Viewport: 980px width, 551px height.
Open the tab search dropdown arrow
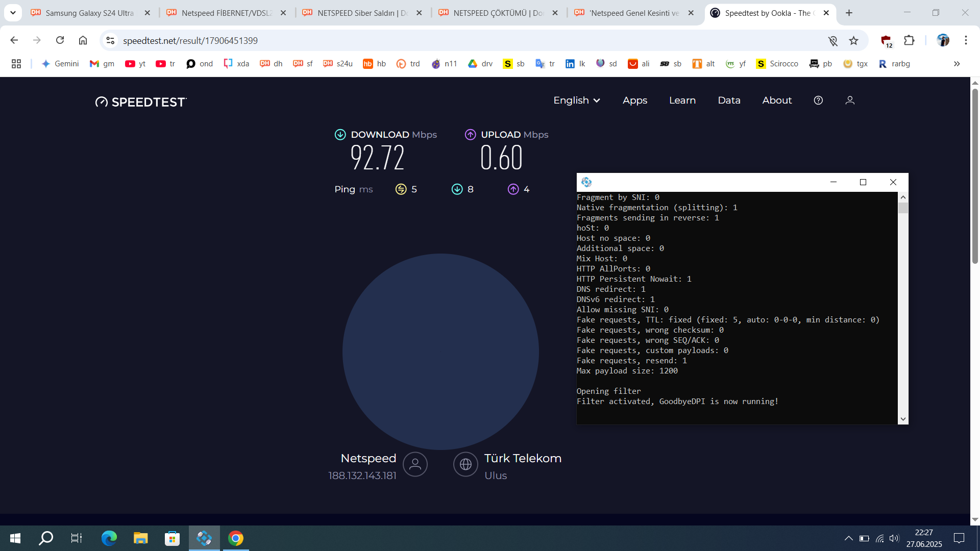coord(13,13)
